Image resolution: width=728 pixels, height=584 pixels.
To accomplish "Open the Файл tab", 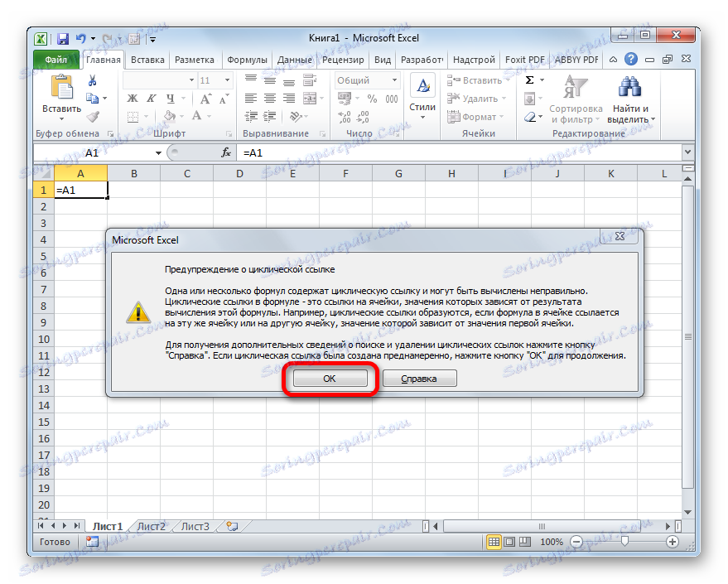I will 56,60.
